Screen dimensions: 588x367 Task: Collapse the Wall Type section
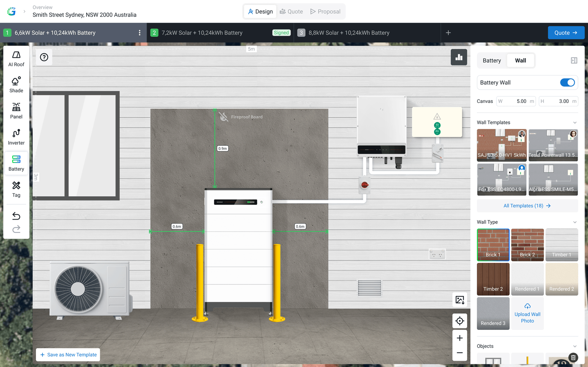[x=575, y=222]
